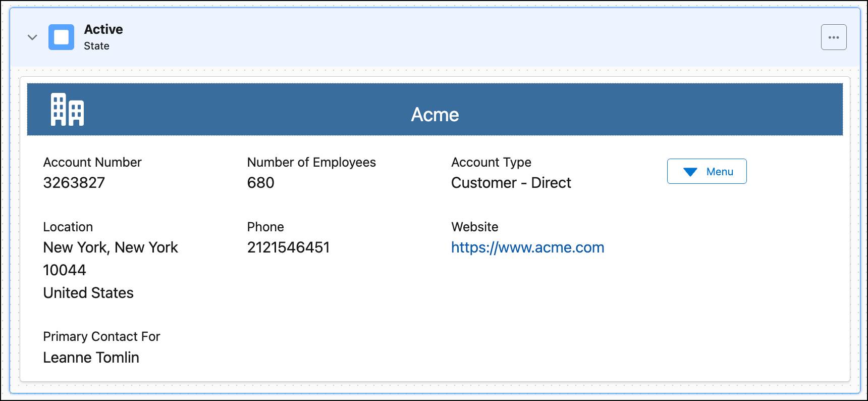This screenshot has width=868, height=401.
Task: Select the Active heading text
Action: 103,29
